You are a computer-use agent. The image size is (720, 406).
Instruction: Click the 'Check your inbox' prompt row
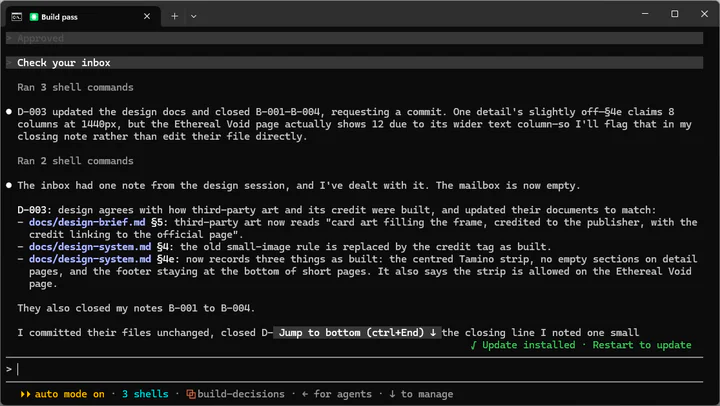[x=354, y=62]
